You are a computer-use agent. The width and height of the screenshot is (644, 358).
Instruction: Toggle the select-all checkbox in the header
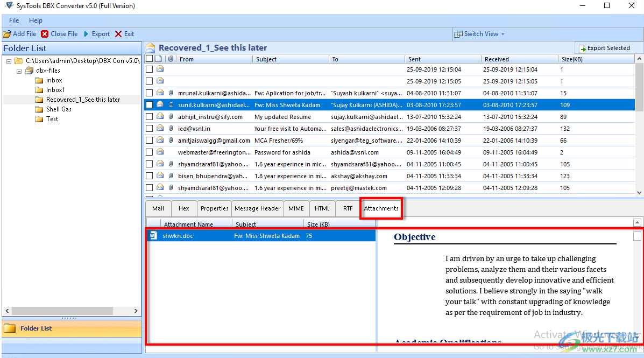click(x=149, y=59)
